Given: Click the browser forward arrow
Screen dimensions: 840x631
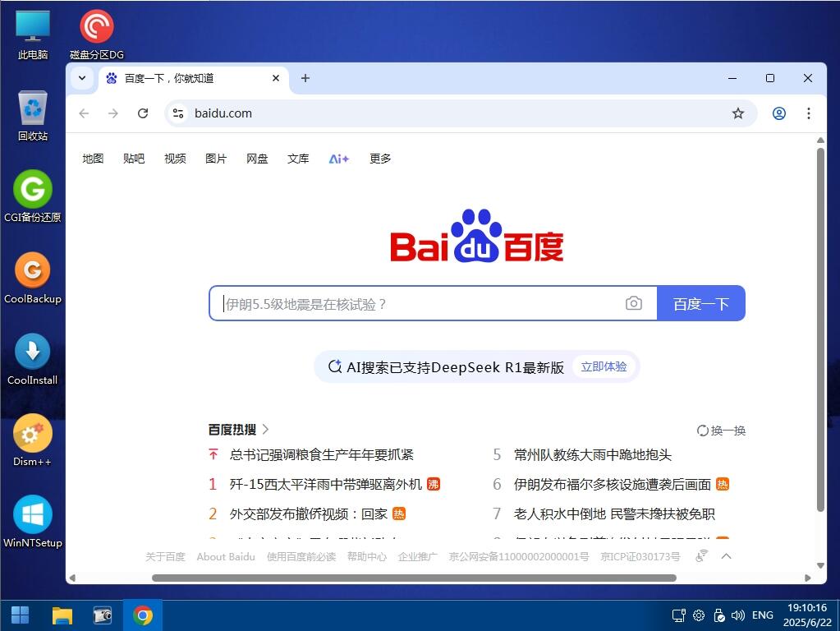Looking at the screenshot, I should click(x=113, y=113).
